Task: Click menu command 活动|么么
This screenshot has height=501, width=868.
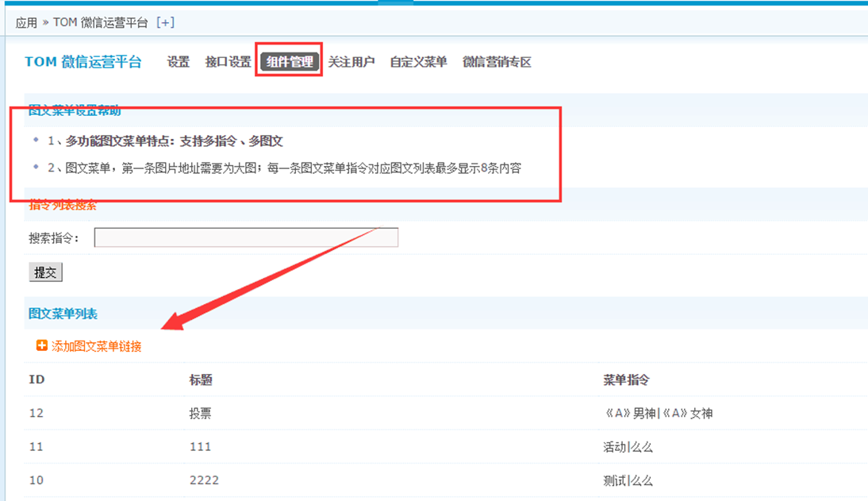Action: [x=628, y=447]
